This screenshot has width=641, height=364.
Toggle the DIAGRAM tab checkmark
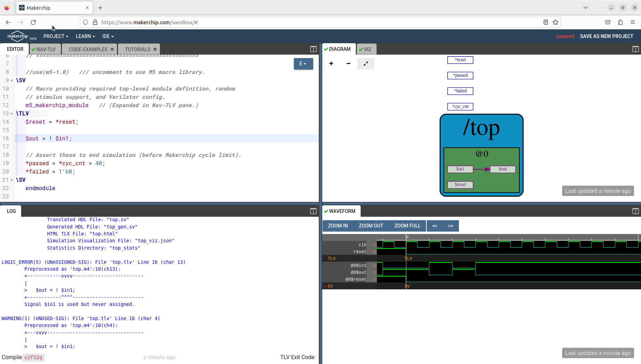pyautogui.click(x=326, y=49)
